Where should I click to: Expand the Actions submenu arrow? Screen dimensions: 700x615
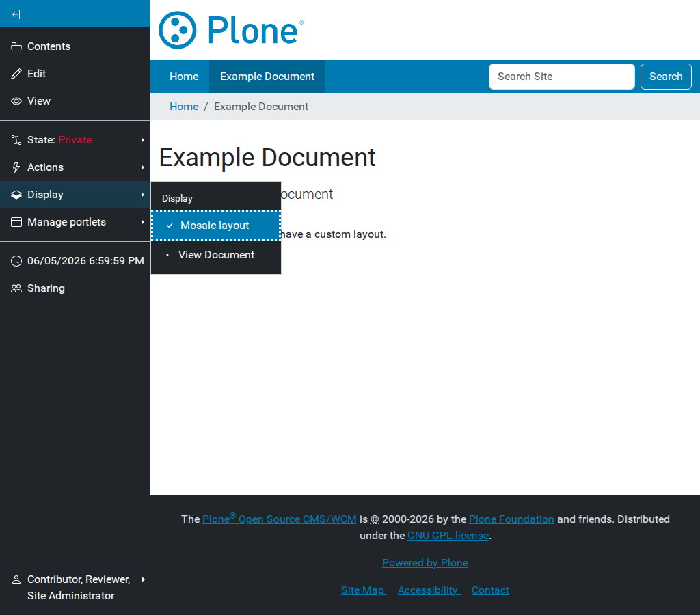point(142,167)
